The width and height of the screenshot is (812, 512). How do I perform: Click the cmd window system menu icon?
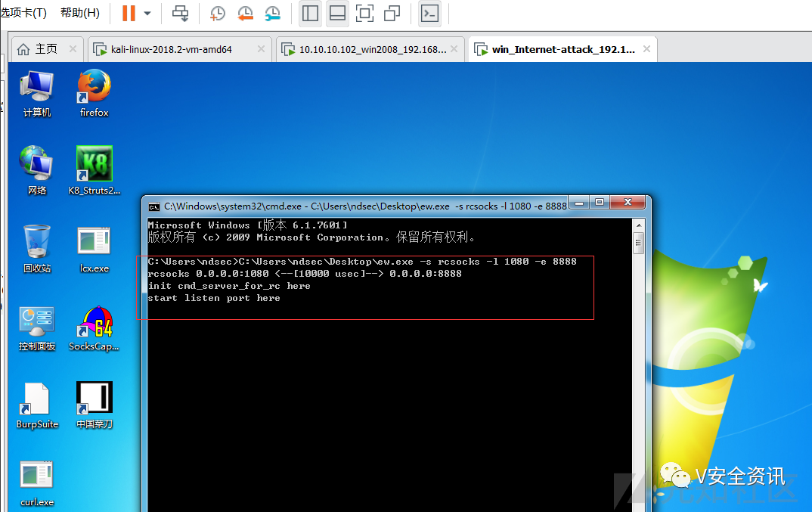click(x=153, y=206)
